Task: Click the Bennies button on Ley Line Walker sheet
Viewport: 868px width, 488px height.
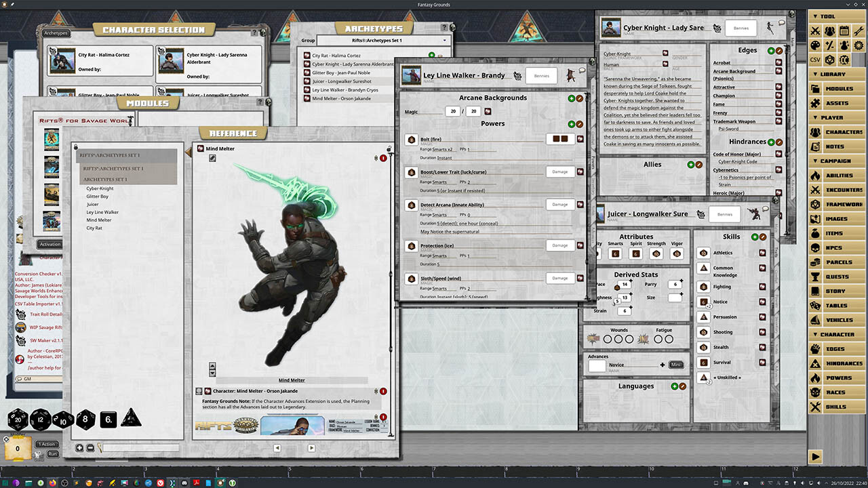Action: pos(541,76)
